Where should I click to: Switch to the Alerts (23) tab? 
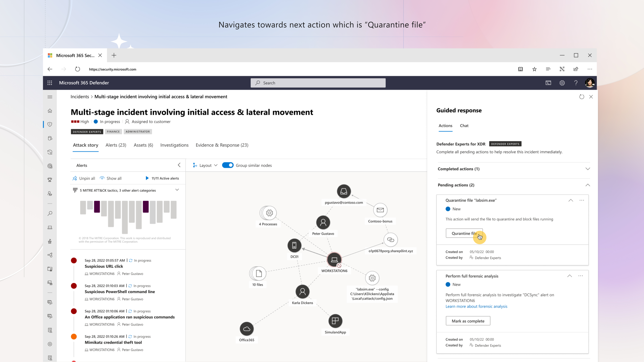click(x=116, y=145)
